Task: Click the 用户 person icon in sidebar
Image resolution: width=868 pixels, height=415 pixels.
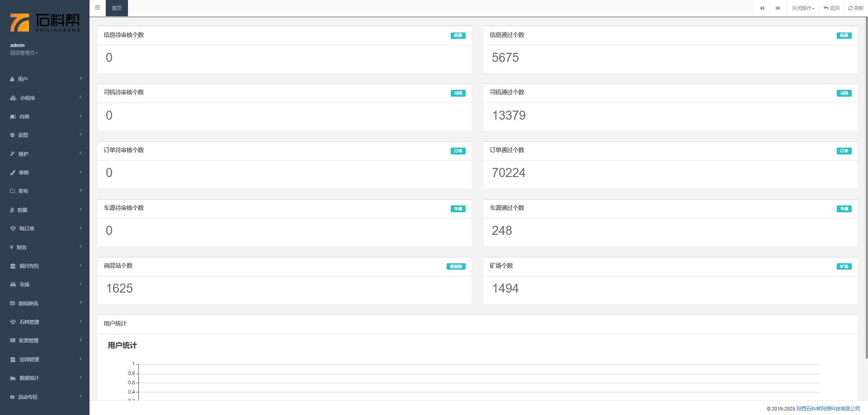Action: (12, 79)
